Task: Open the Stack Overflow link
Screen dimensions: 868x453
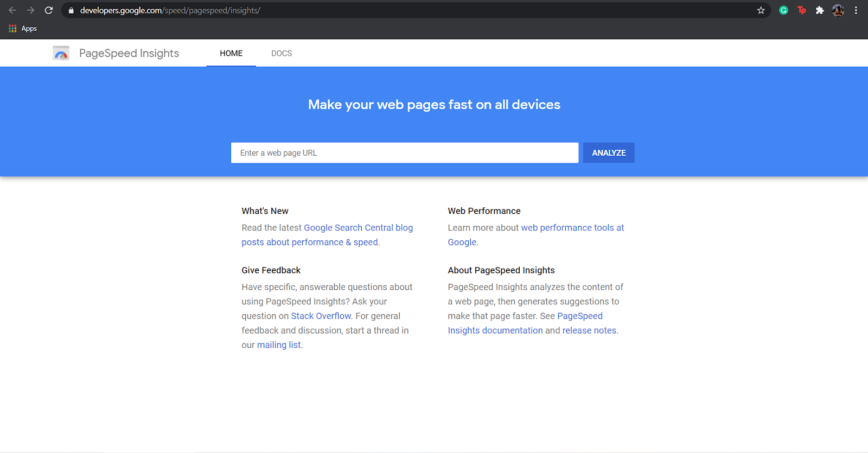Action: 321,316
